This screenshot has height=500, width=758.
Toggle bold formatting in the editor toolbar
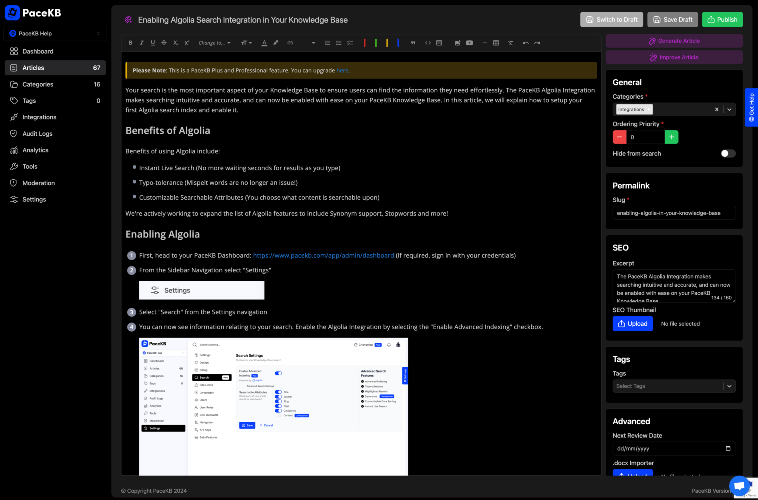[131, 43]
